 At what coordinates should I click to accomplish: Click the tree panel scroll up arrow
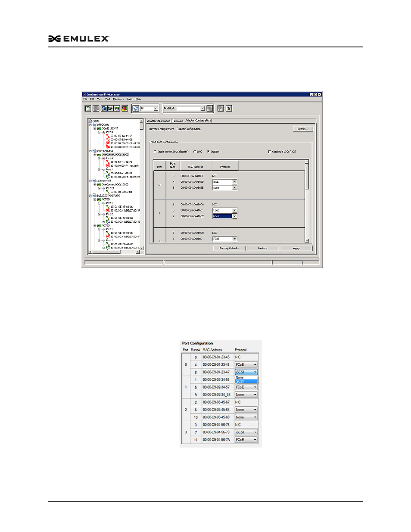142,121
